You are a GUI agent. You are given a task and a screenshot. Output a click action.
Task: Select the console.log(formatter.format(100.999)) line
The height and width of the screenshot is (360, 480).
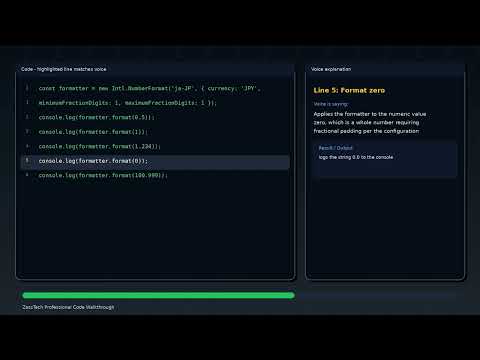click(x=103, y=176)
